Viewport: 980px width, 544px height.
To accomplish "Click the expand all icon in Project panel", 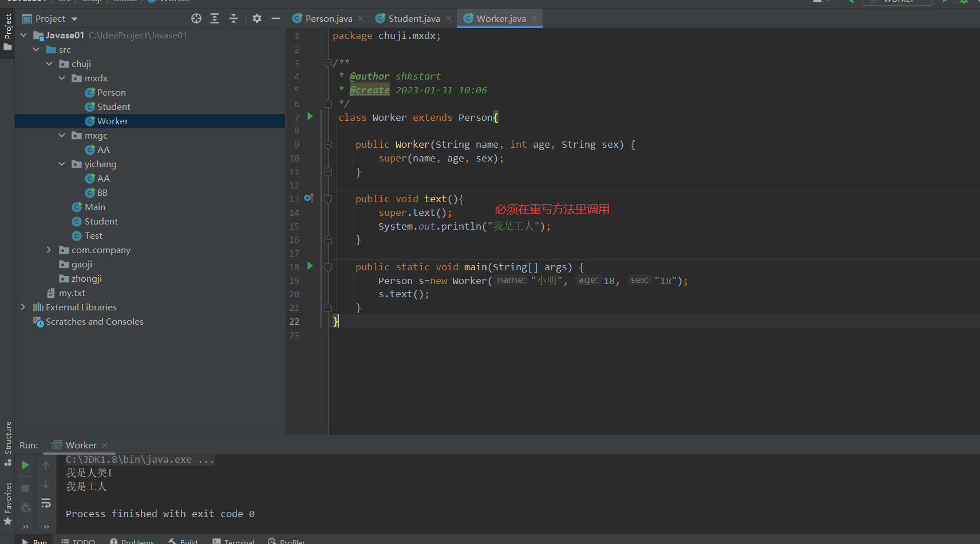I will click(x=215, y=18).
